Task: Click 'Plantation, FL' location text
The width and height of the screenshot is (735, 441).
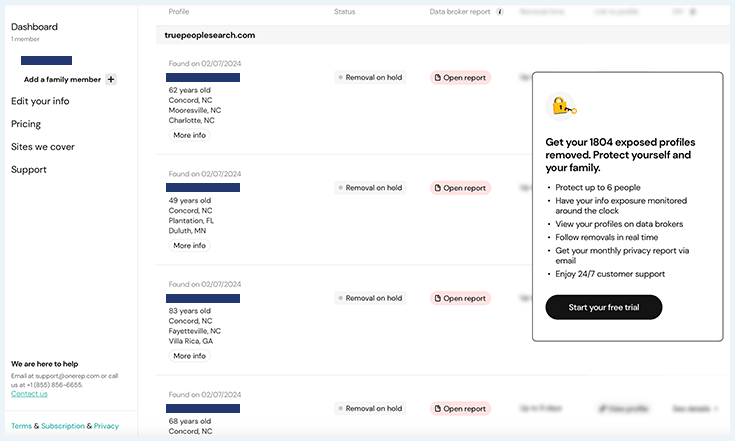Action: tap(191, 221)
